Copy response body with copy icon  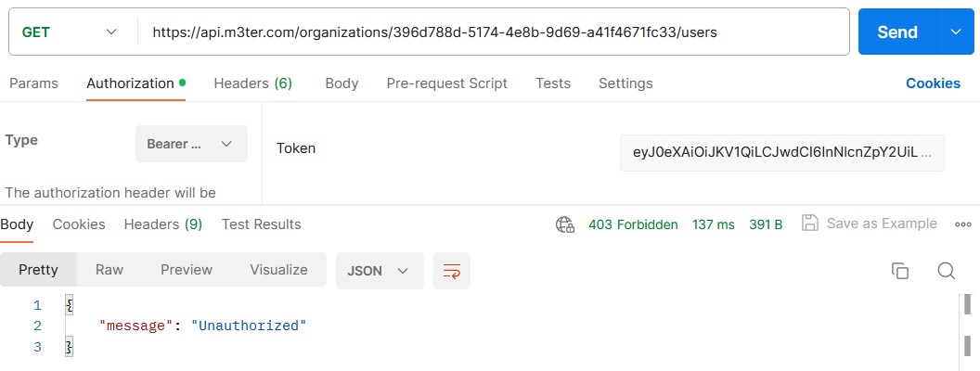(x=899, y=271)
